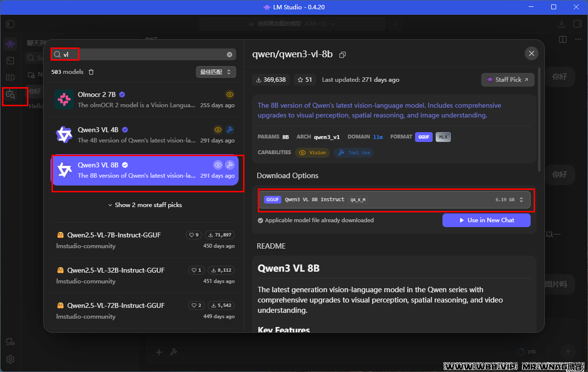Click the llm domain value
The image size is (588, 372).
[x=378, y=137]
